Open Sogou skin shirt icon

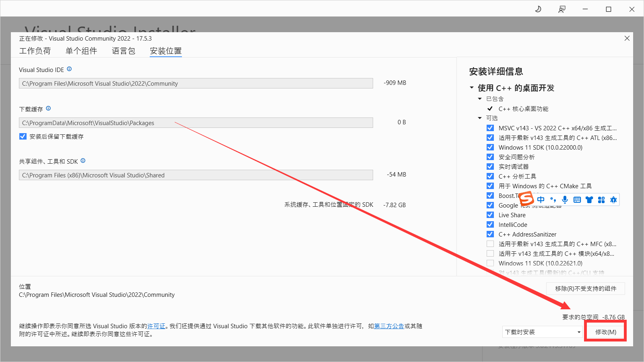[589, 200]
